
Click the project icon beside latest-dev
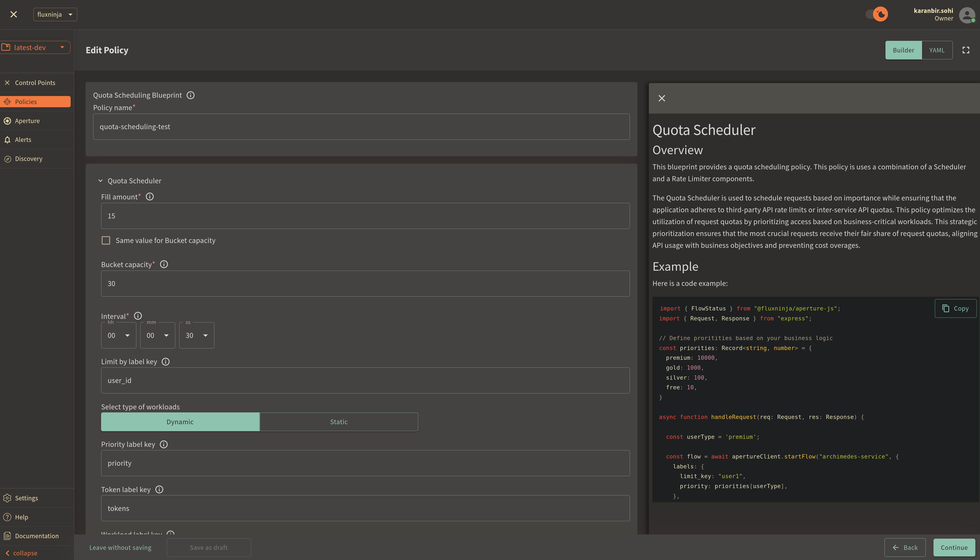5,47
